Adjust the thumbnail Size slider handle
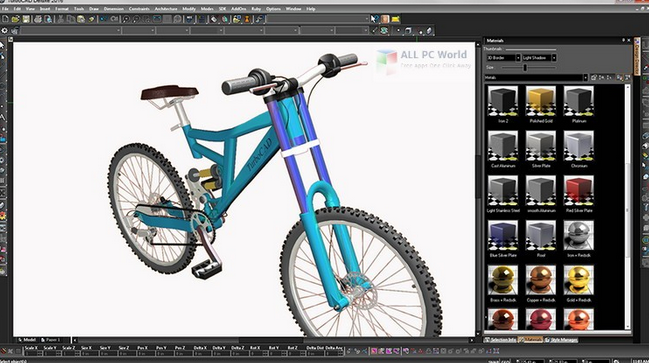 tap(525, 67)
